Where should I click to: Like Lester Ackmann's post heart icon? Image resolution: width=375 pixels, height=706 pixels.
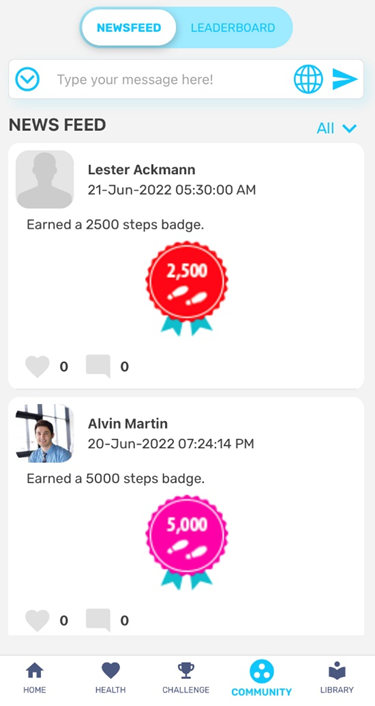(x=37, y=367)
